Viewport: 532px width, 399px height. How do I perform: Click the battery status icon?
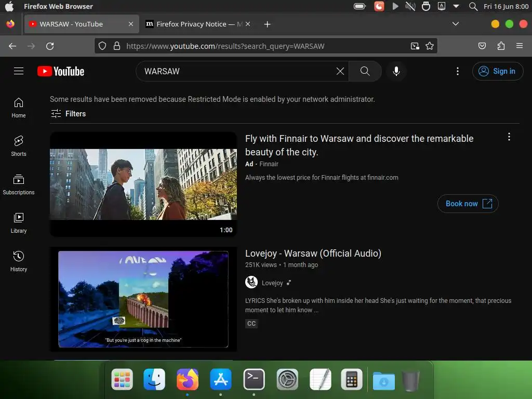[360, 6]
